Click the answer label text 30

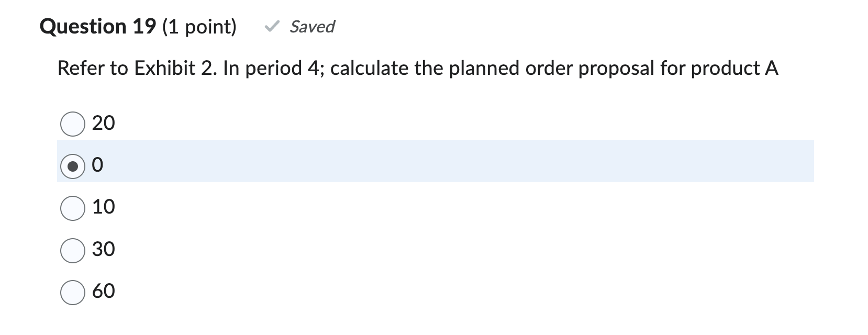click(x=103, y=249)
